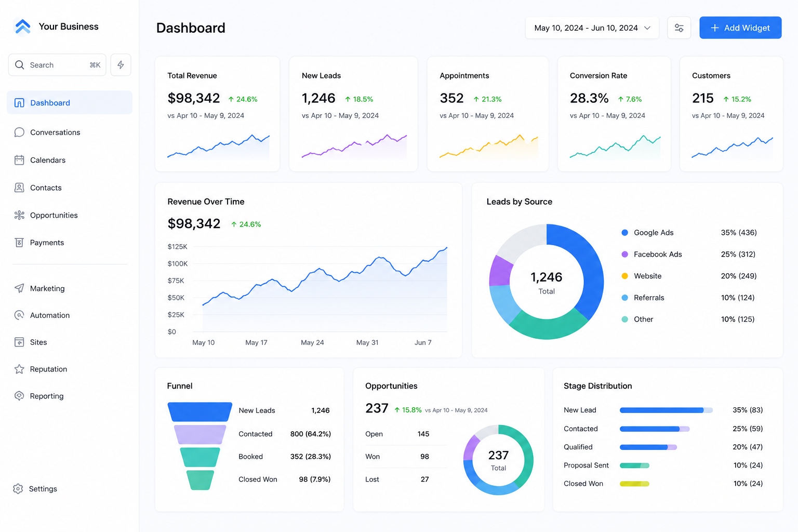Open the Marketing menu item
The width and height of the screenshot is (798, 532).
point(70,288)
